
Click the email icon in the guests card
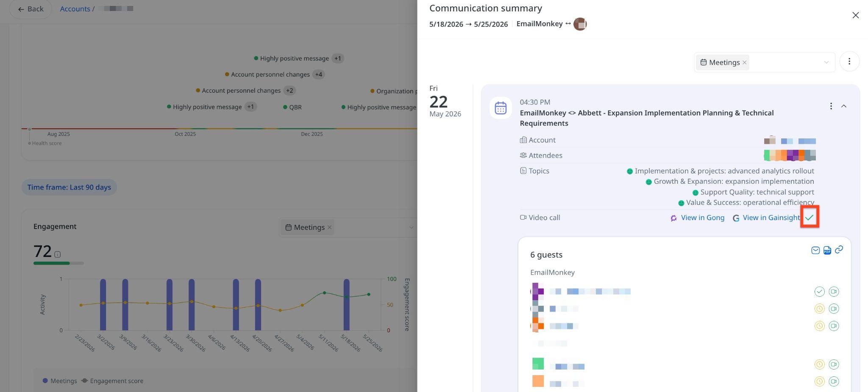coord(815,250)
